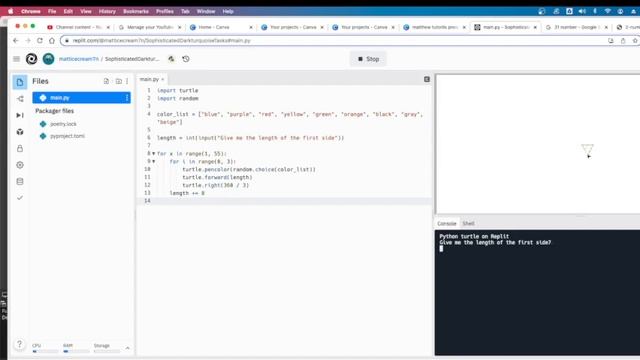The width and height of the screenshot is (640, 360).
Task: Open the Bookmarks menu in menu bar
Action: [136, 11]
